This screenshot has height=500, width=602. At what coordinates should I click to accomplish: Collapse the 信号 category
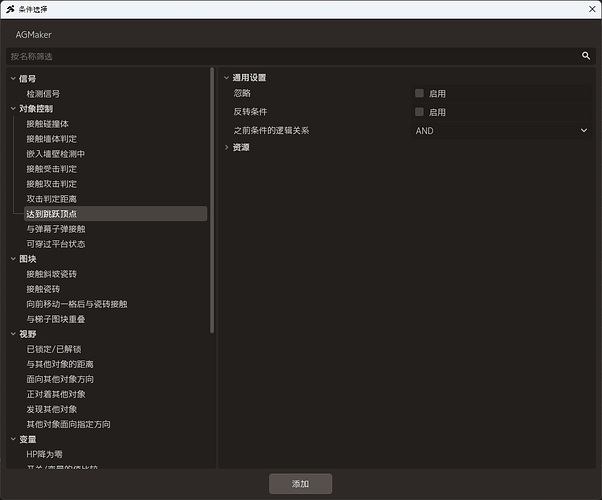tap(13, 79)
